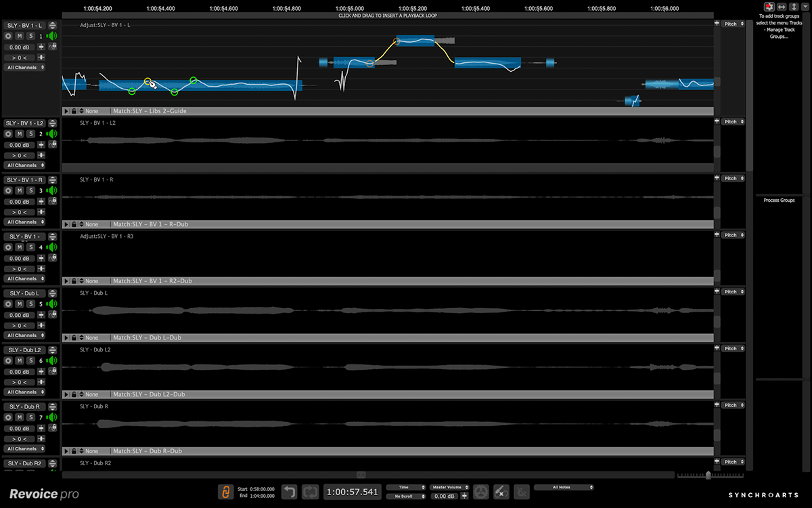Image resolution: width=812 pixels, height=508 pixels.
Task: Click the automation lock icon on SLY - BV 1 - L track
Action: [x=52, y=47]
